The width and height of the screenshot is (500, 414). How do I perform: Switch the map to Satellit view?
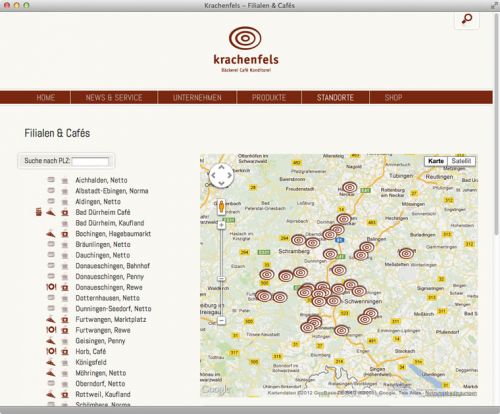point(461,161)
